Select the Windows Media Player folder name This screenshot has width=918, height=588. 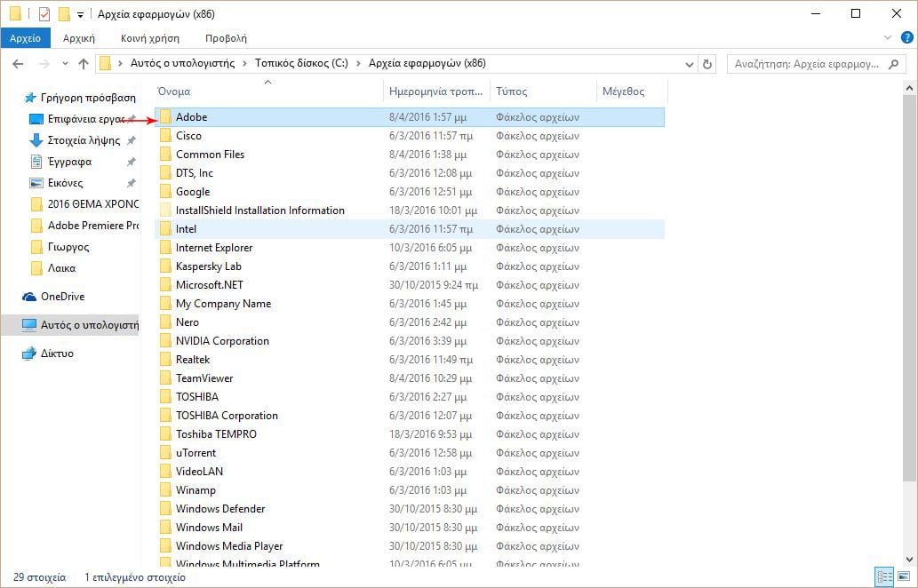pyautogui.click(x=229, y=546)
